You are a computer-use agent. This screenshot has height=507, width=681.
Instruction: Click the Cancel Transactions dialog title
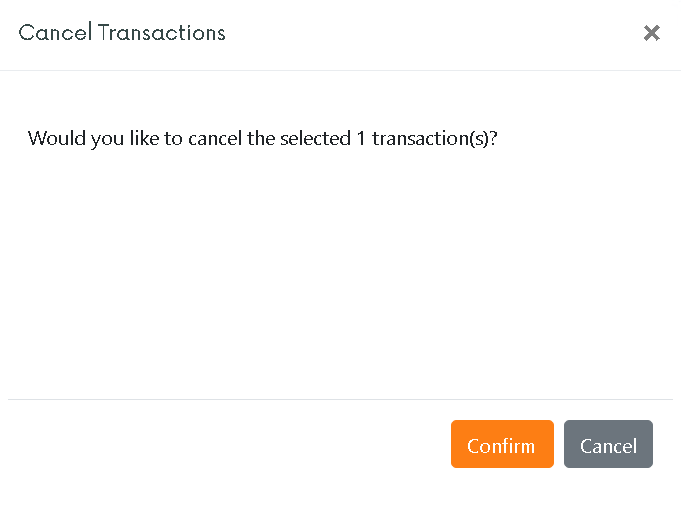click(122, 32)
